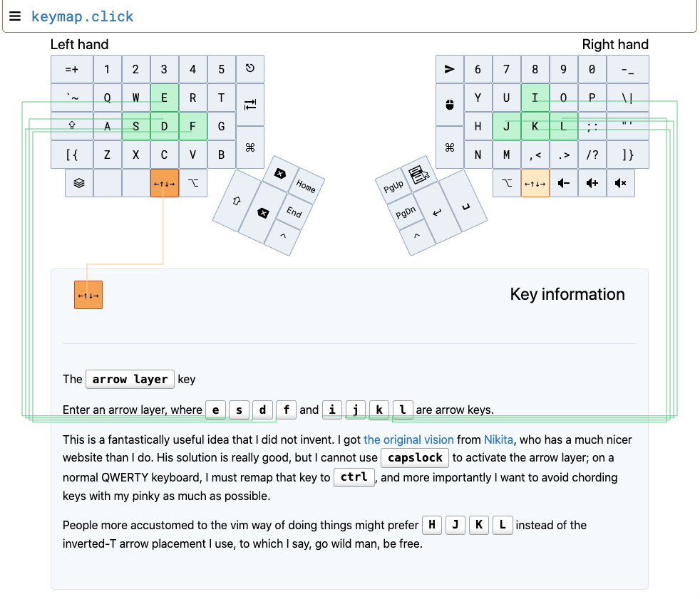Click the volume down key
This screenshot has width=700, height=599.
pos(563,183)
